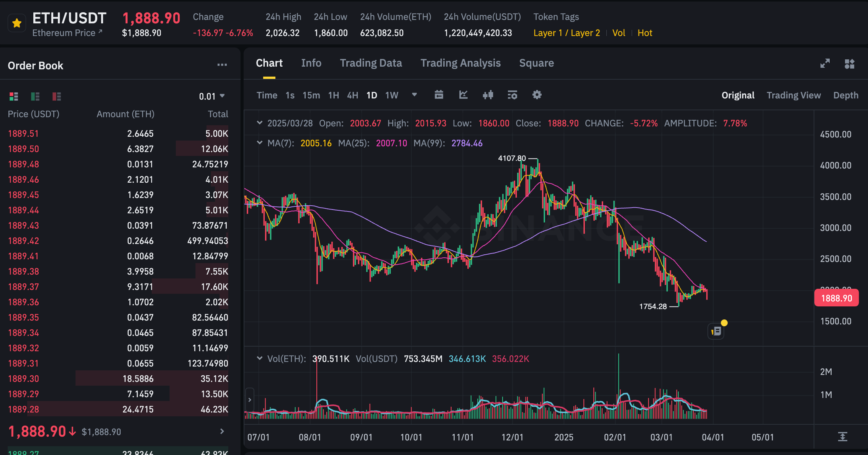
Task: Open the Info tab
Action: pos(311,63)
